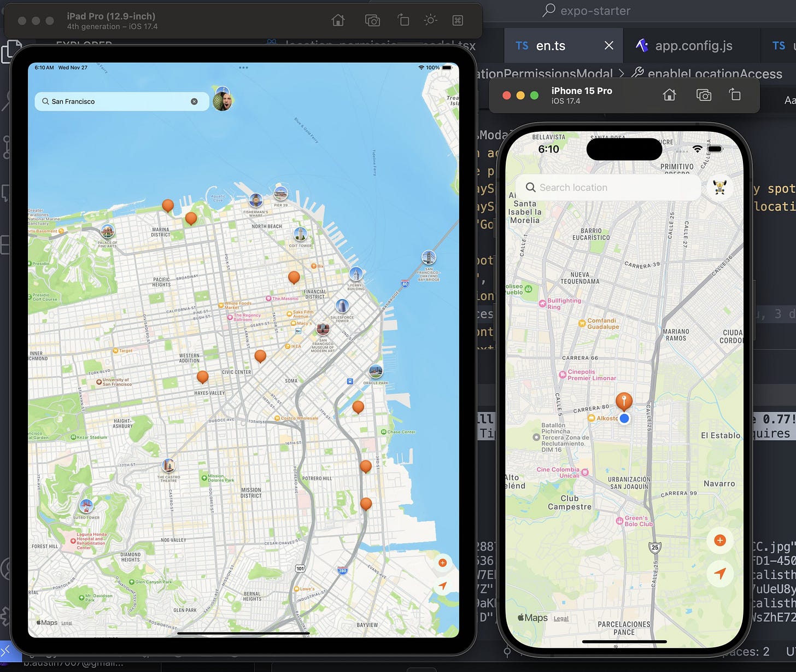
Task: Tap the Ferry Building landmark icon
Action: click(x=356, y=273)
